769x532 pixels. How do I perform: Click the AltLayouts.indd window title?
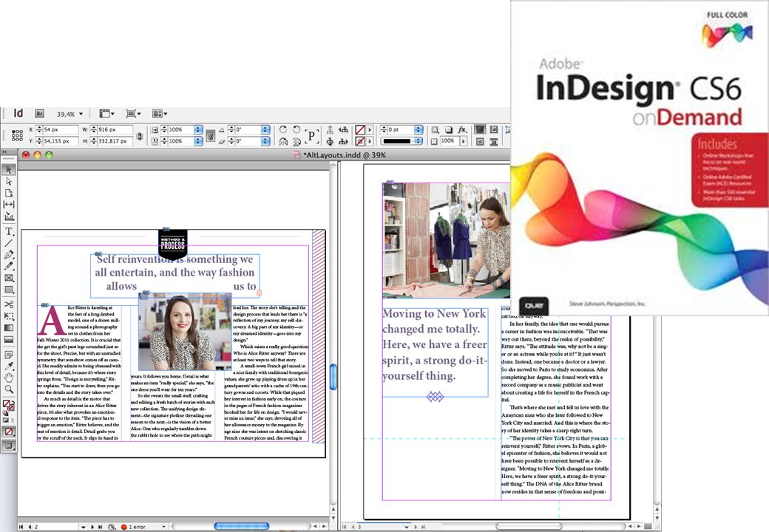pyautogui.click(x=345, y=155)
